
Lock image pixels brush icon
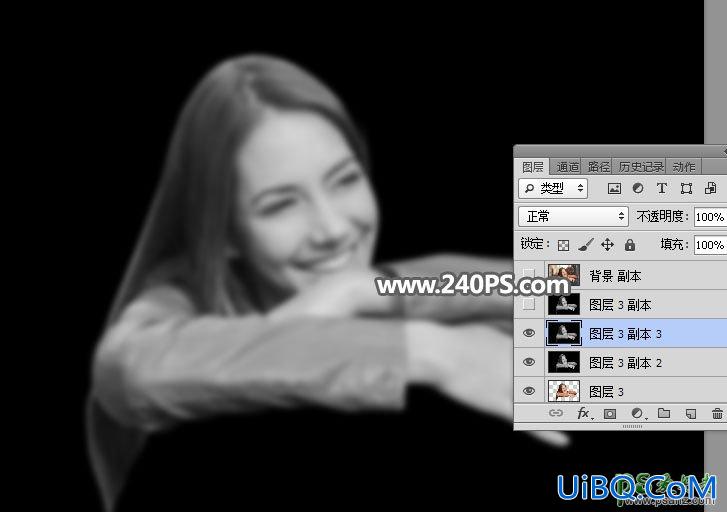[586, 245]
